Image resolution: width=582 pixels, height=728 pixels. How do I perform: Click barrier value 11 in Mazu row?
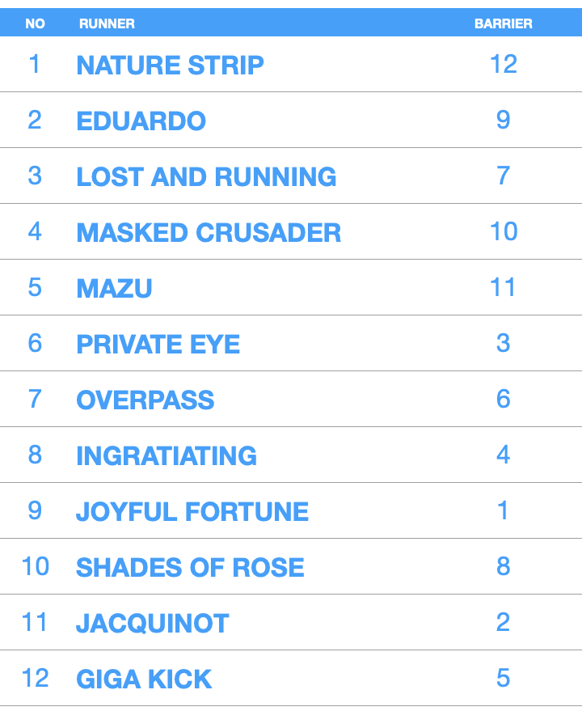pyautogui.click(x=503, y=287)
